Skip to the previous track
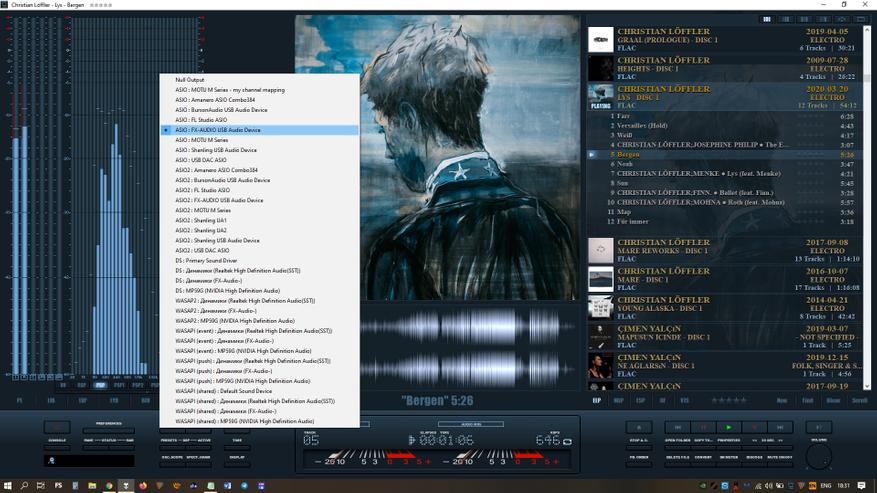 pos(677,428)
